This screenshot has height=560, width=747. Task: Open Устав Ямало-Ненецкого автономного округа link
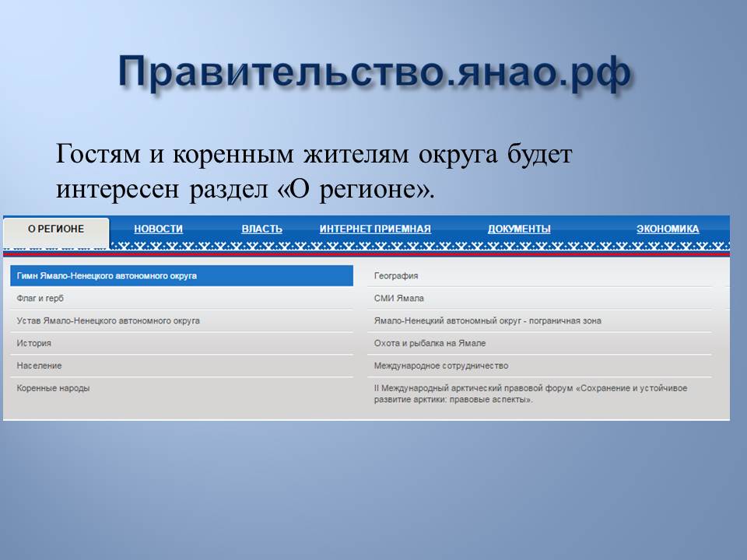(x=108, y=320)
